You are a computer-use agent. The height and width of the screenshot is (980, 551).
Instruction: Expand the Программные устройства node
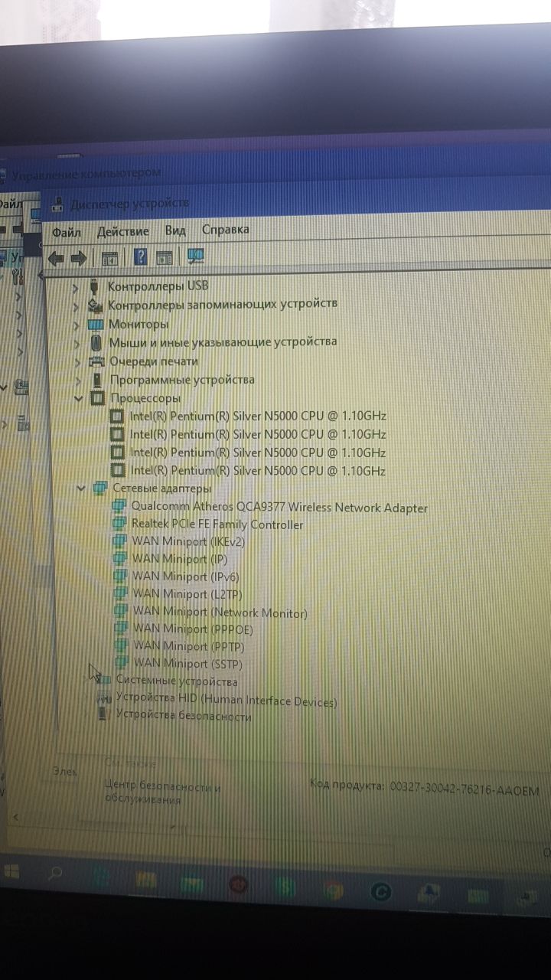click(78, 381)
